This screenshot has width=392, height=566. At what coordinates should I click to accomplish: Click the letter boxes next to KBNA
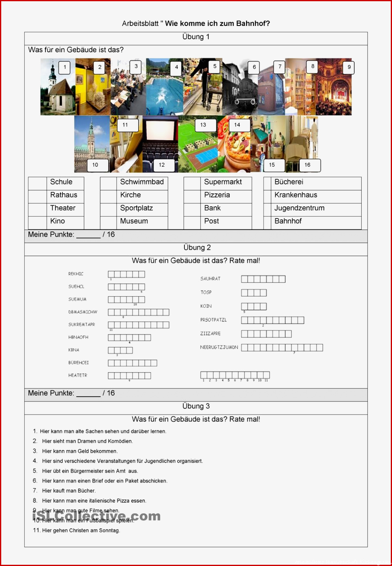click(x=120, y=350)
